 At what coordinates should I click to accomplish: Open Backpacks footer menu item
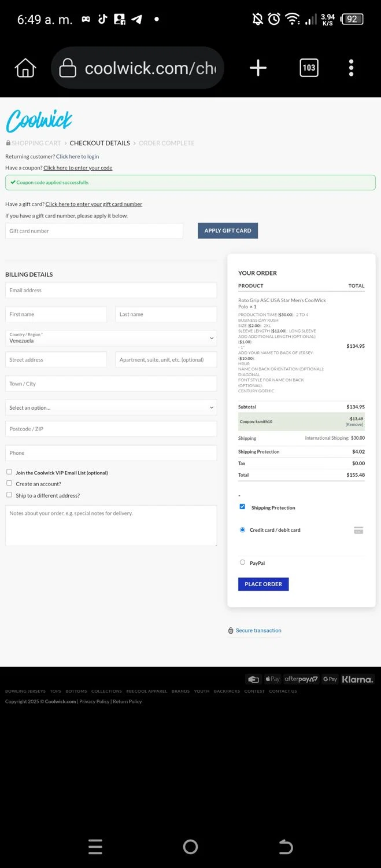[227, 691]
